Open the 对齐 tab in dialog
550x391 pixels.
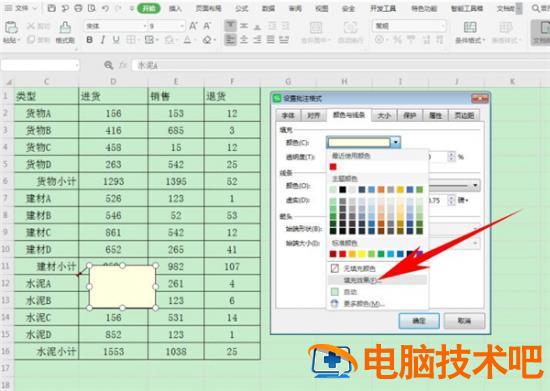coord(314,115)
